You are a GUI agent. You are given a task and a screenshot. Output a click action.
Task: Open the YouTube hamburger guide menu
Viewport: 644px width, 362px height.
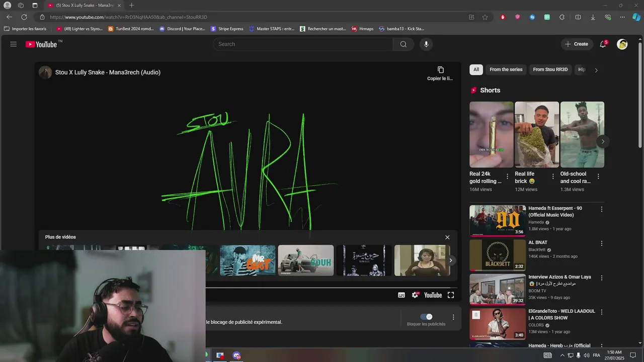click(13, 44)
